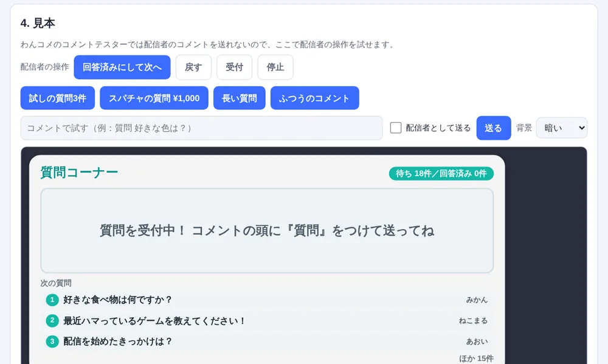
Task: Click the 回答済みにして次へ button
Action: pos(122,67)
